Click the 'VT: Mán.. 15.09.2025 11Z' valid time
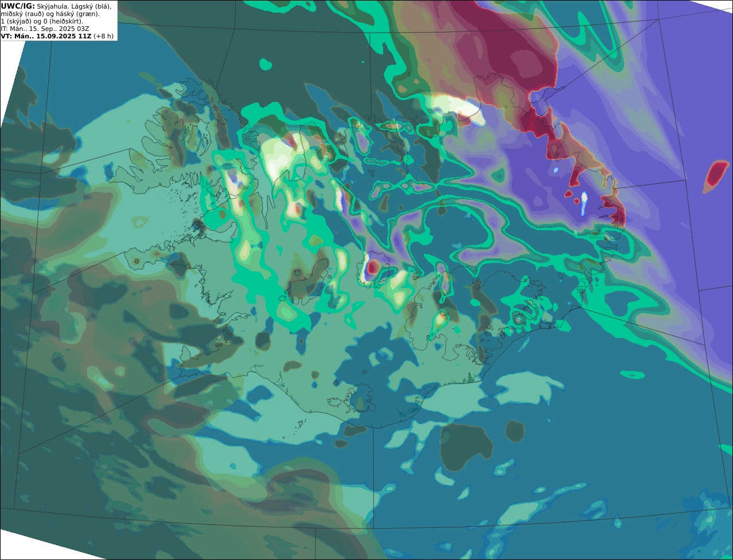The height and width of the screenshot is (560, 733). coord(46,36)
